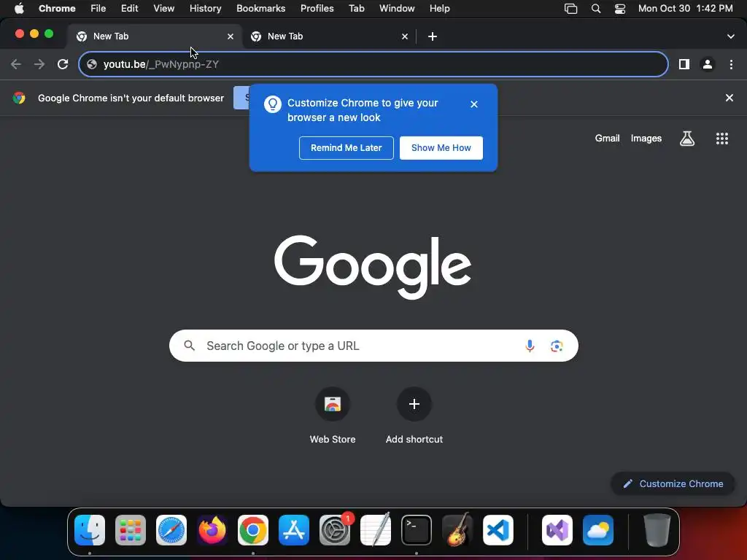Click Remind Me Later button
This screenshot has width=747, height=560.
(347, 148)
